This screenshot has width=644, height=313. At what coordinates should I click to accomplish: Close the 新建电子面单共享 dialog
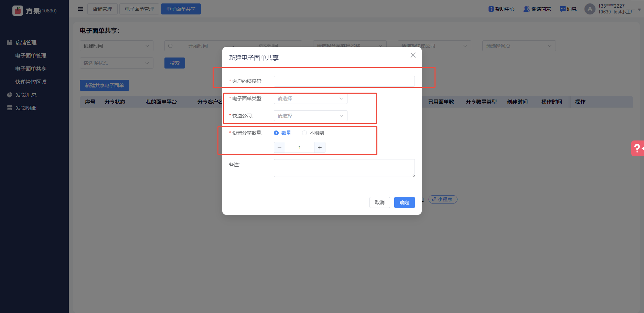413,55
